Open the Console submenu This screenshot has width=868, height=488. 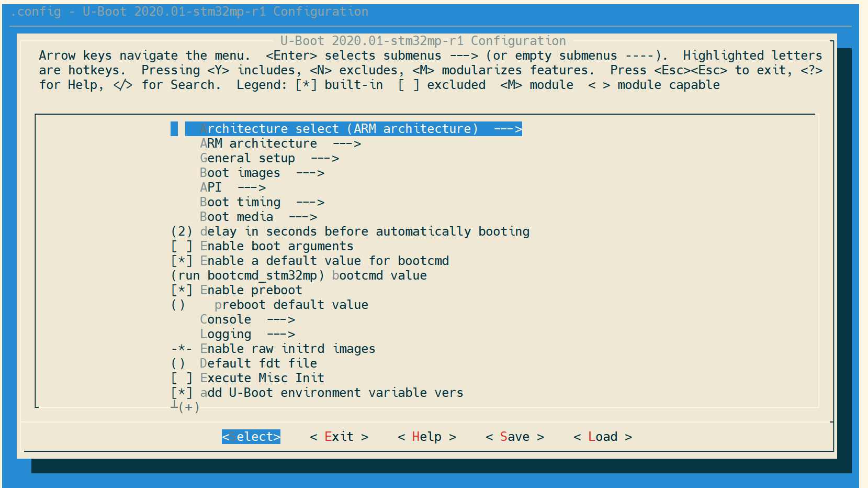point(247,319)
